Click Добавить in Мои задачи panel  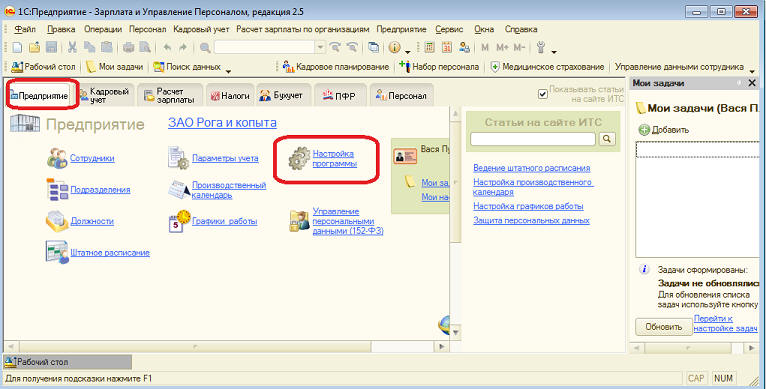pos(663,130)
